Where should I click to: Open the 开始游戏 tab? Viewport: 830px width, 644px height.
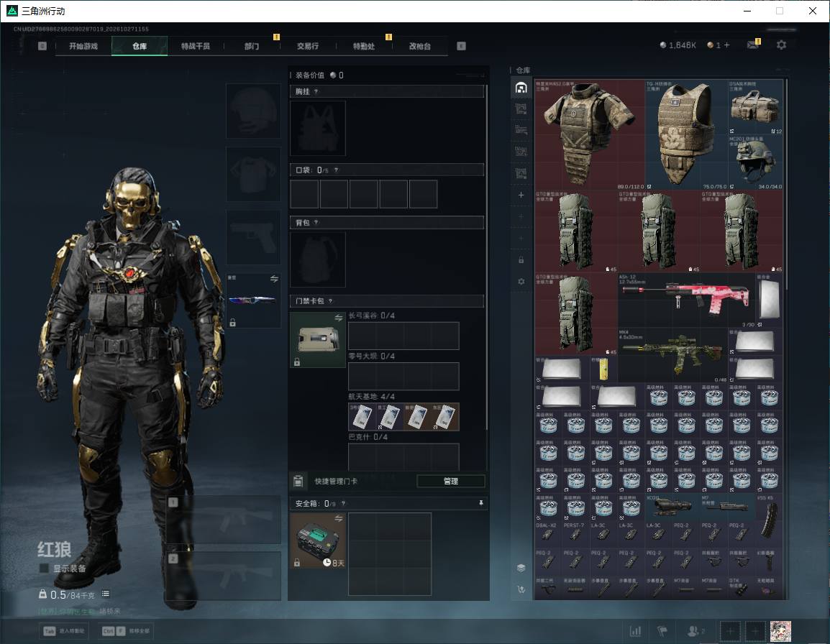point(83,46)
